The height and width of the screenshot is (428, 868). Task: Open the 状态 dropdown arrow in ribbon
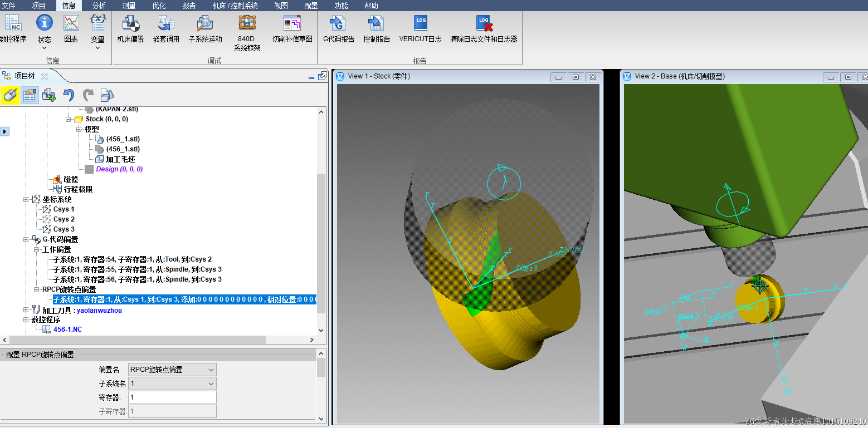tap(44, 48)
